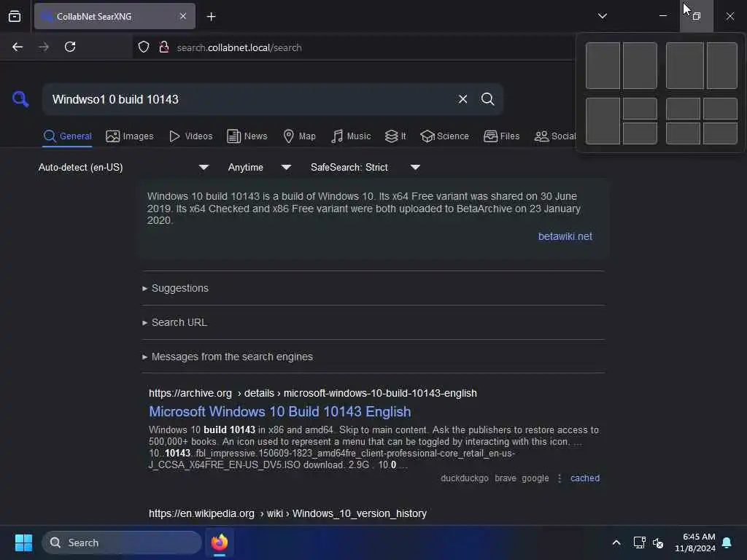Reload the page with the refresh icon

70,47
